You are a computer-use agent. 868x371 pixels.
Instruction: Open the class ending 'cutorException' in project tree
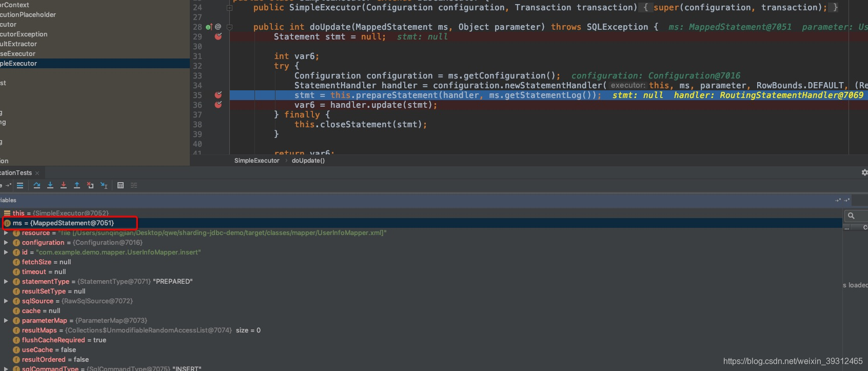pyautogui.click(x=95, y=34)
